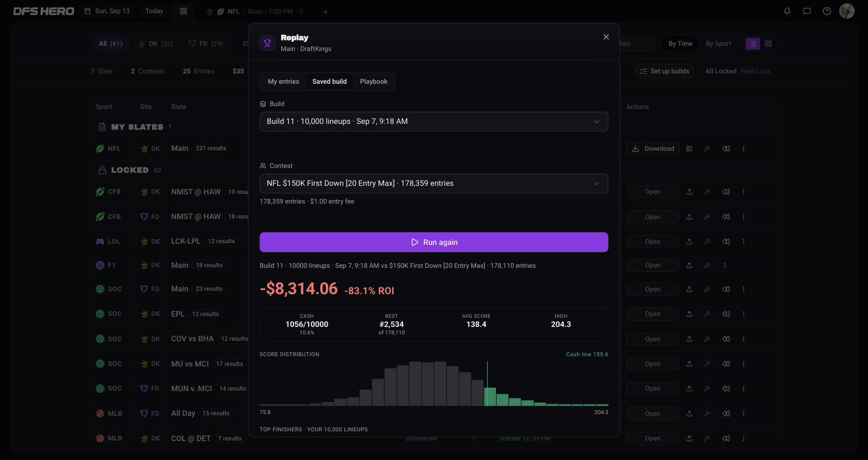
Task: Click the Set up builds button
Action: pos(664,71)
